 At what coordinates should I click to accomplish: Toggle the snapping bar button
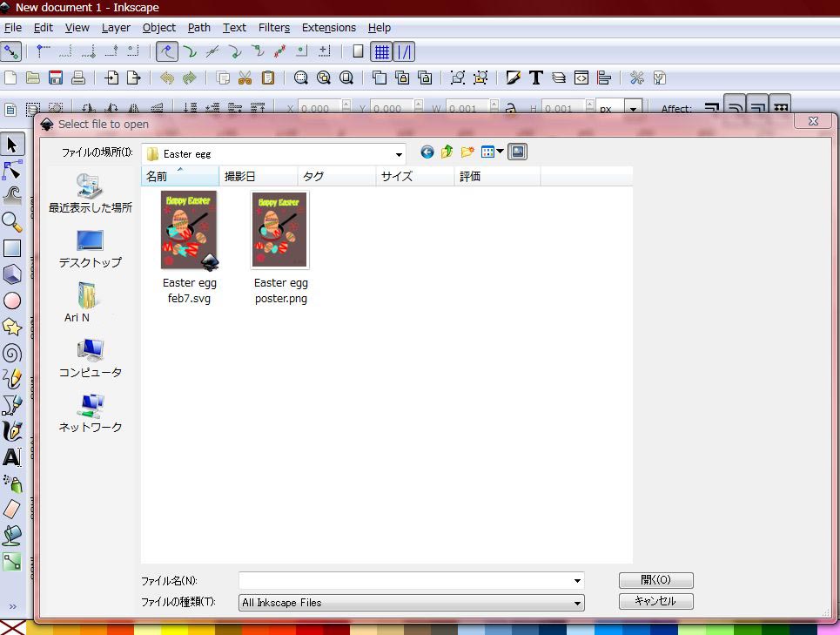click(x=405, y=51)
